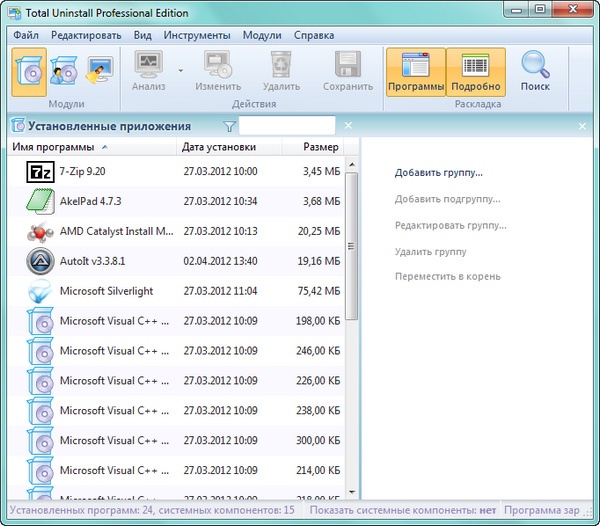
Task: Sort list by Имя программы column header
Action: 60,147
